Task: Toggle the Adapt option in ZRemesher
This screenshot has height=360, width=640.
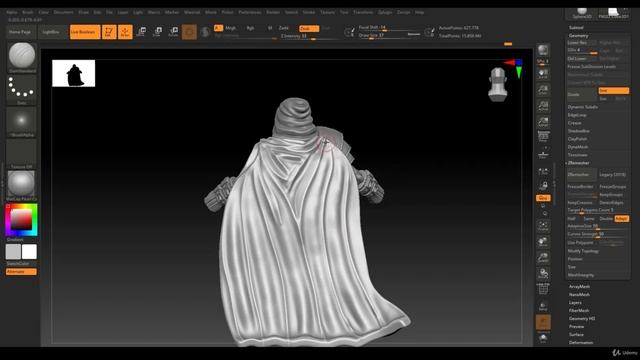Action: coord(622,219)
